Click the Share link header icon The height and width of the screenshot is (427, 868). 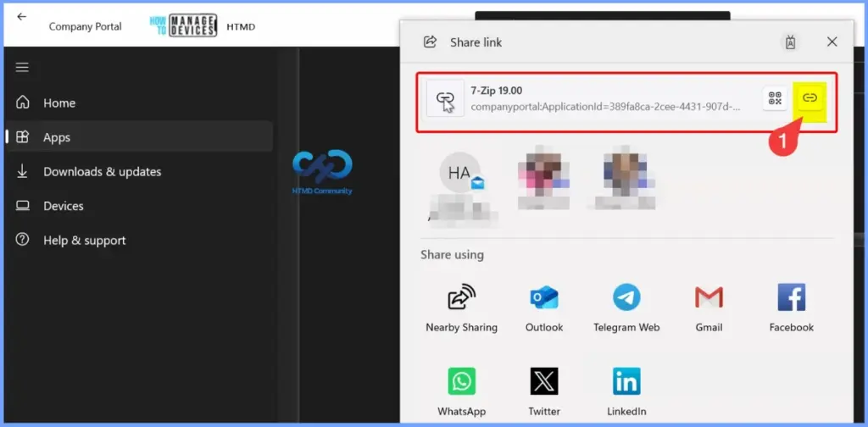(x=430, y=42)
